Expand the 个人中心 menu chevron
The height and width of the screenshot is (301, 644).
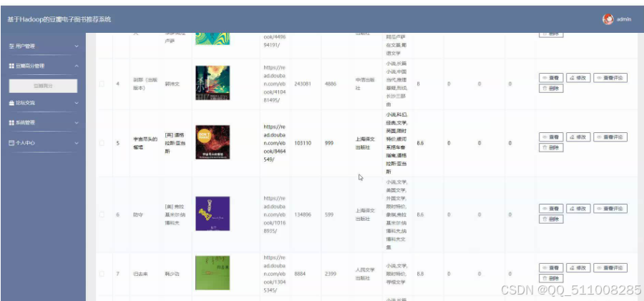coord(77,143)
